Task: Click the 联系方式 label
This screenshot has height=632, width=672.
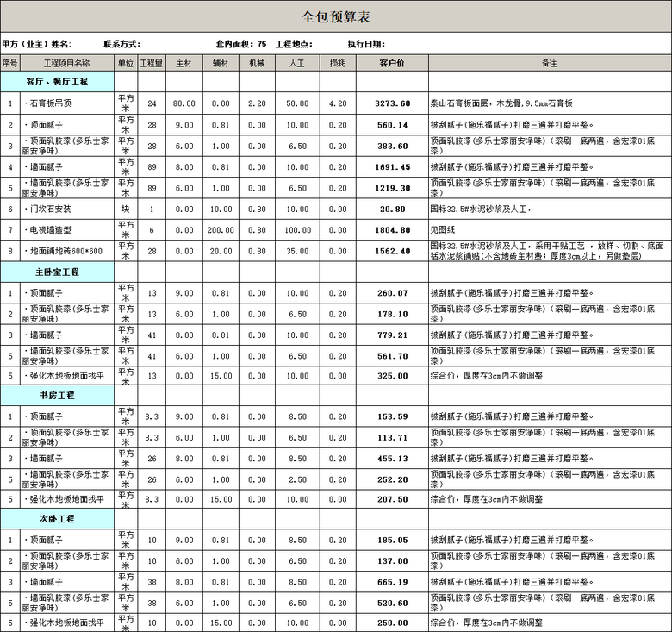Action: click(122, 44)
